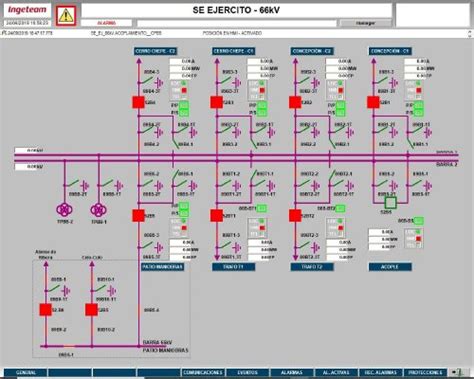The height and width of the screenshot is (379, 474).
Task: Open the EVENTOS tab
Action: [x=247, y=372]
